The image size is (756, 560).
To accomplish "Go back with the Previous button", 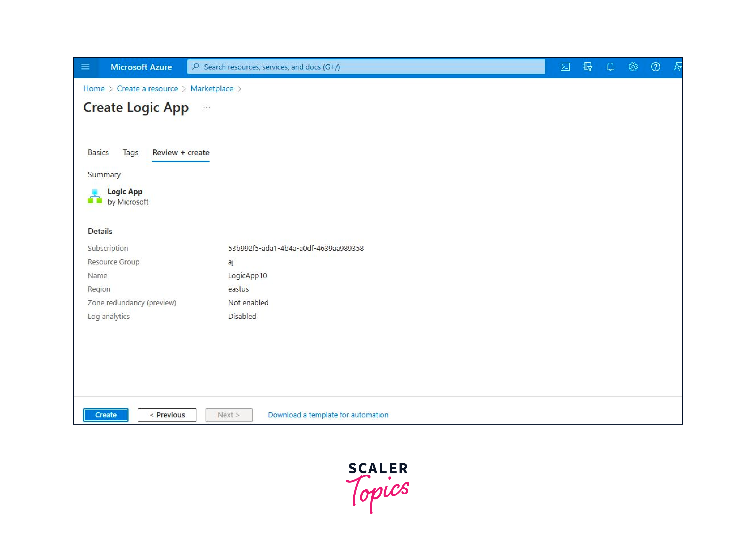I will click(x=167, y=415).
